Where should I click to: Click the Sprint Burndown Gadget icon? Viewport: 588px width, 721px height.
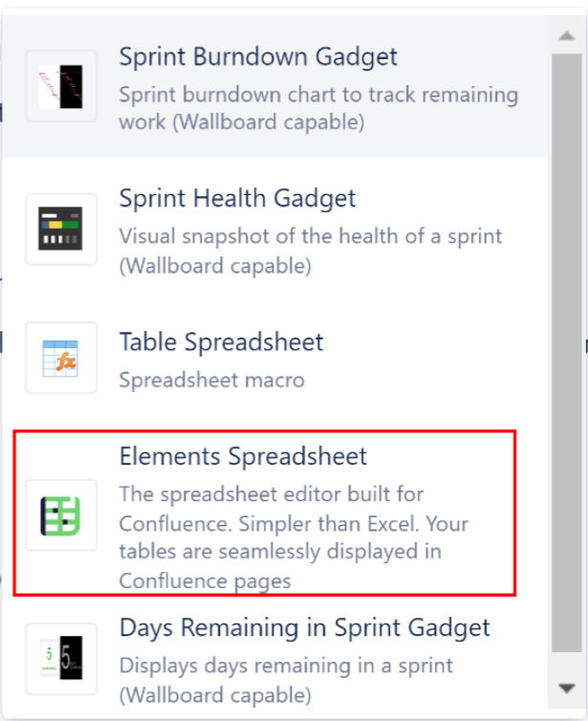tap(61, 86)
